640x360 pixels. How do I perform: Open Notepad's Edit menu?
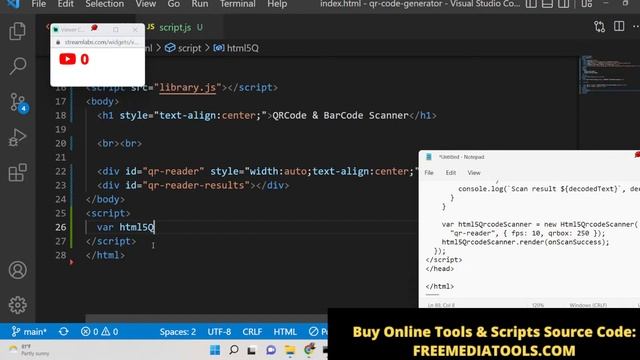(x=451, y=173)
